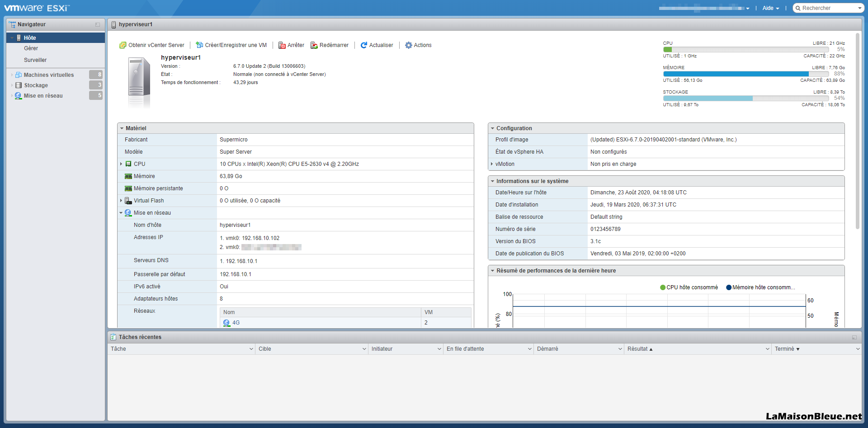Expand the Virtual Flash row
The image size is (868, 428).
pos(121,201)
